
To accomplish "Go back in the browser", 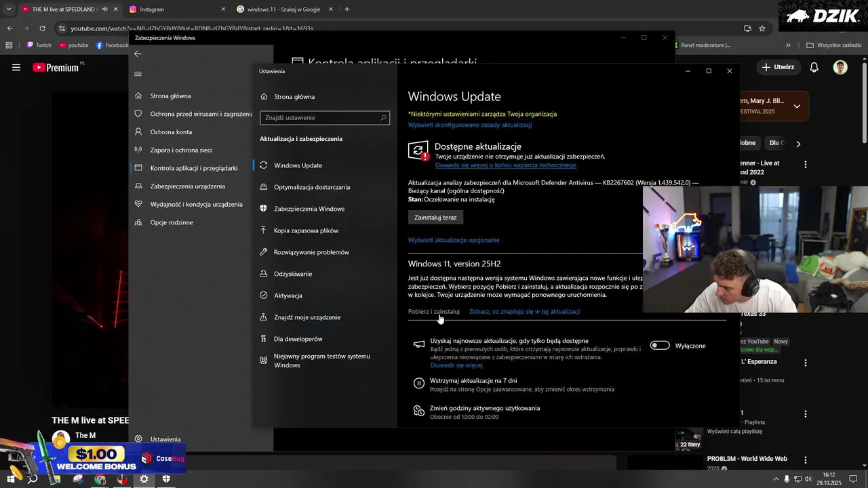I will (x=9, y=28).
